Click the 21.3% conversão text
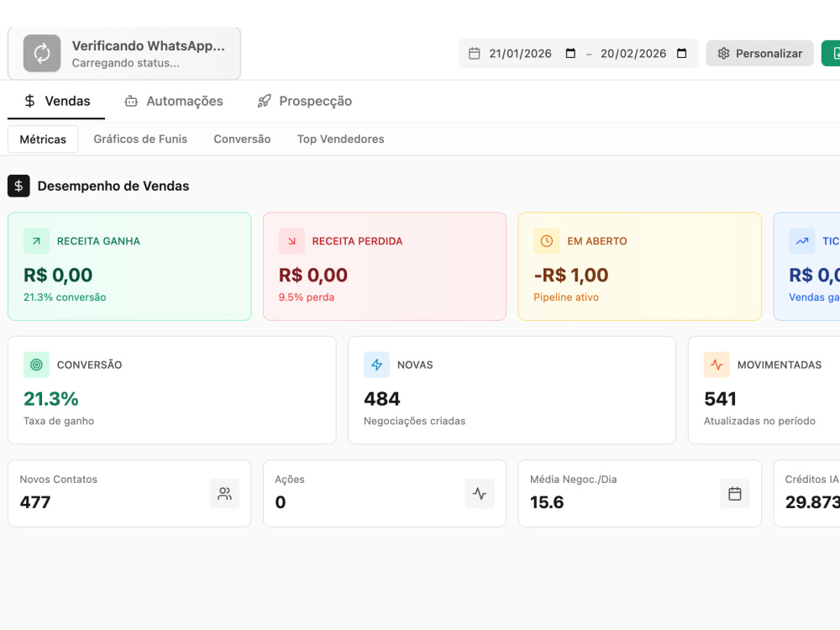 [65, 297]
